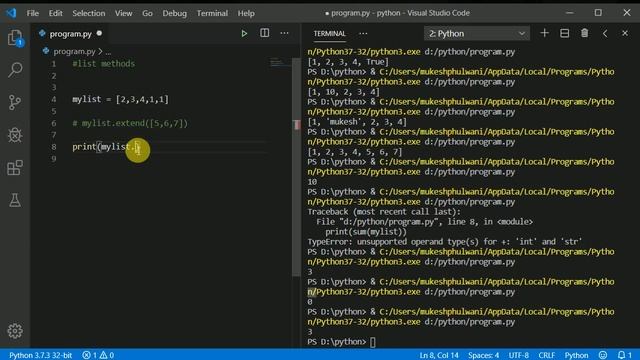Click line 4 code 'mylist = [2,3,4,1,1]'

pos(120,99)
